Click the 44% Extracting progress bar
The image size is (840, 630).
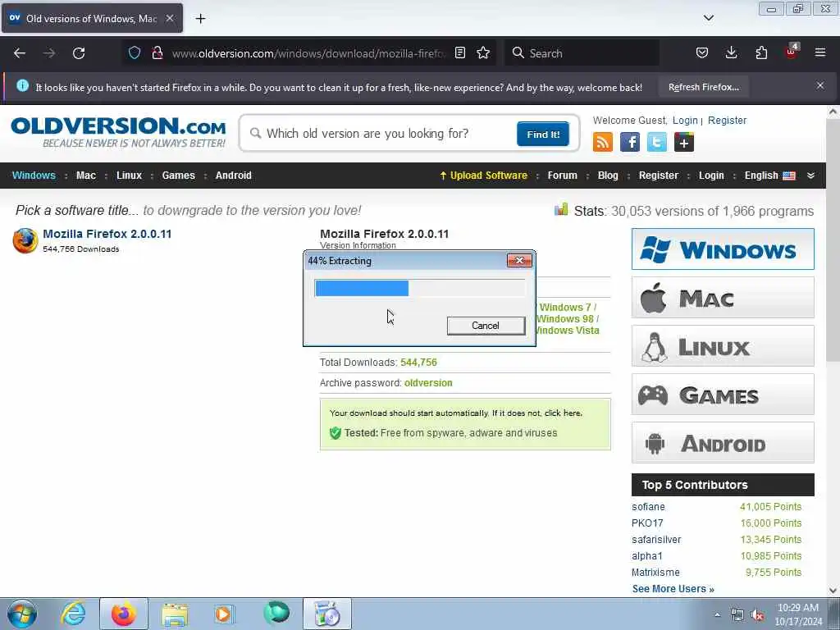click(x=419, y=288)
